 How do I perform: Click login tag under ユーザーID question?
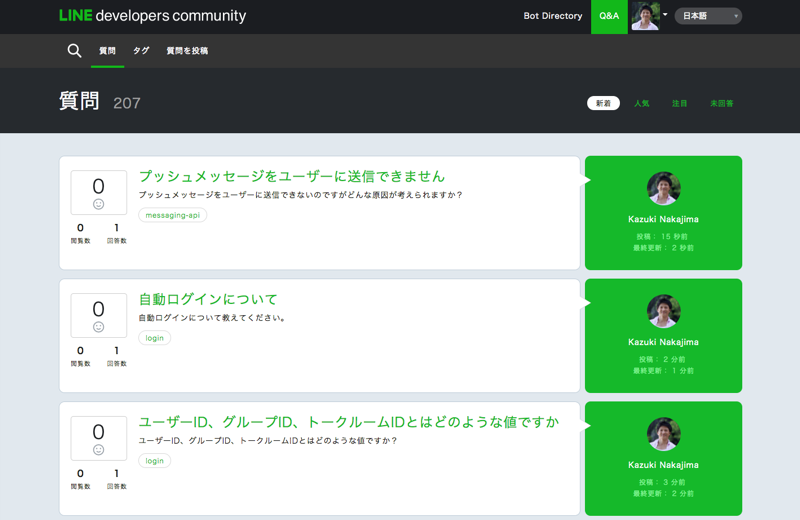155,461
